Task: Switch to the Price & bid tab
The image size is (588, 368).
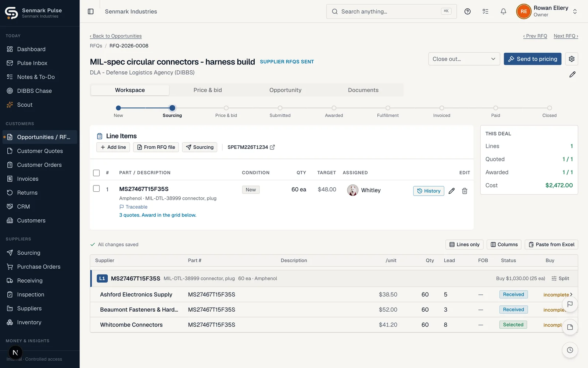Action: [x=208, y=90]
